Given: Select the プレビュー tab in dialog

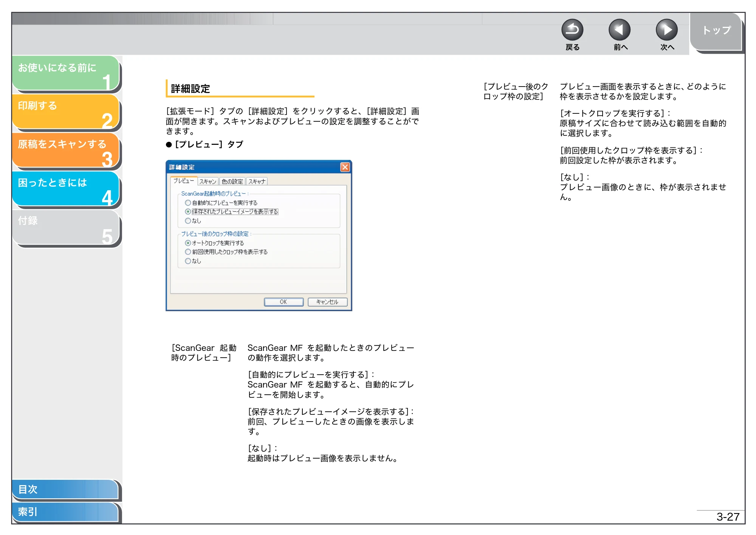Looking at the screenshot, I should (x=184, y=181).
